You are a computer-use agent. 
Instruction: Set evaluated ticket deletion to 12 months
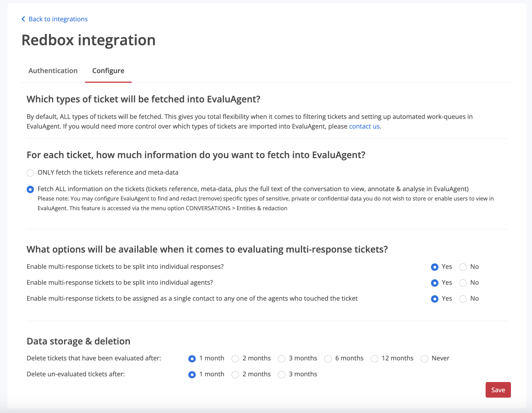[374, 359]
